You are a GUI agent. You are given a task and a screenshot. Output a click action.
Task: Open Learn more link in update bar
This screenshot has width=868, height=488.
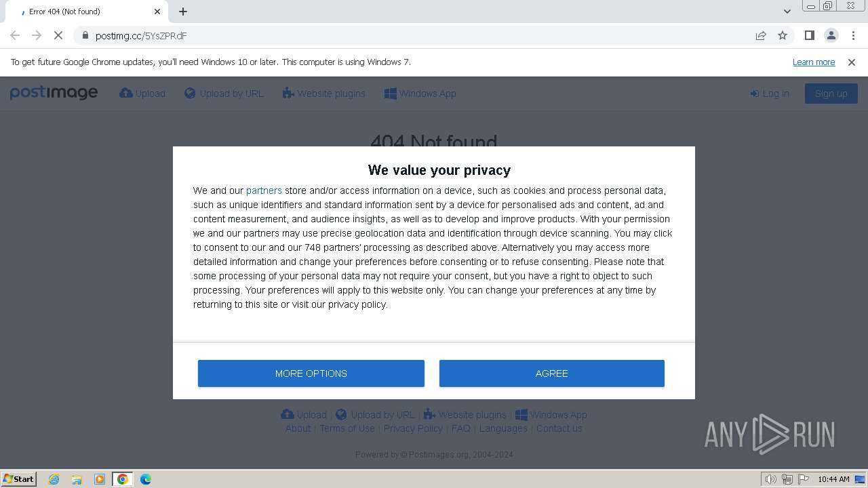coord(814,62)
